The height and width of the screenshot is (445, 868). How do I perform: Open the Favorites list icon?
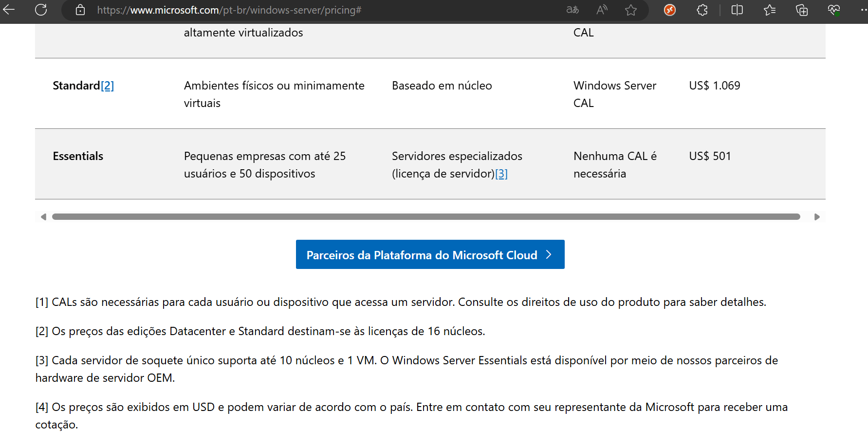[x=770, y=10]
